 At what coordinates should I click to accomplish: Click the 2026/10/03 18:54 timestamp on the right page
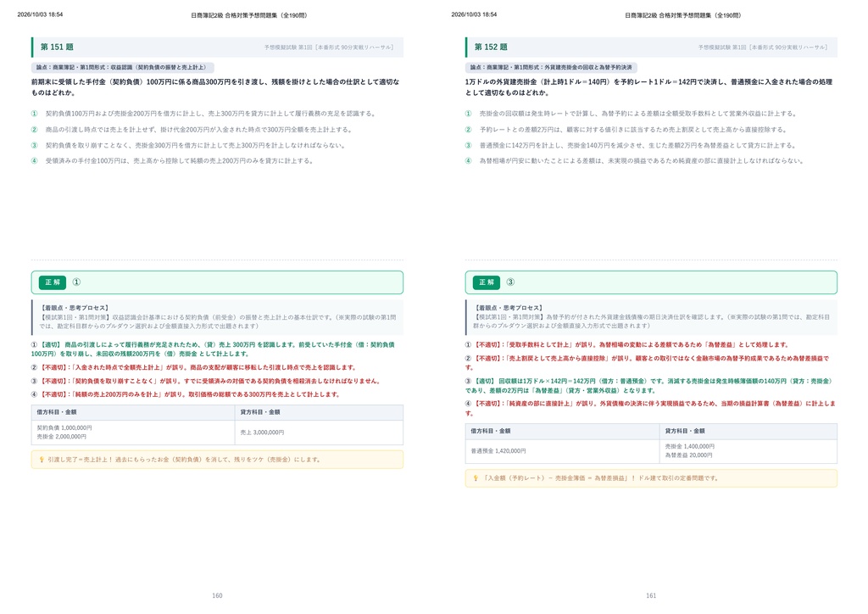[x=474, y=15]
